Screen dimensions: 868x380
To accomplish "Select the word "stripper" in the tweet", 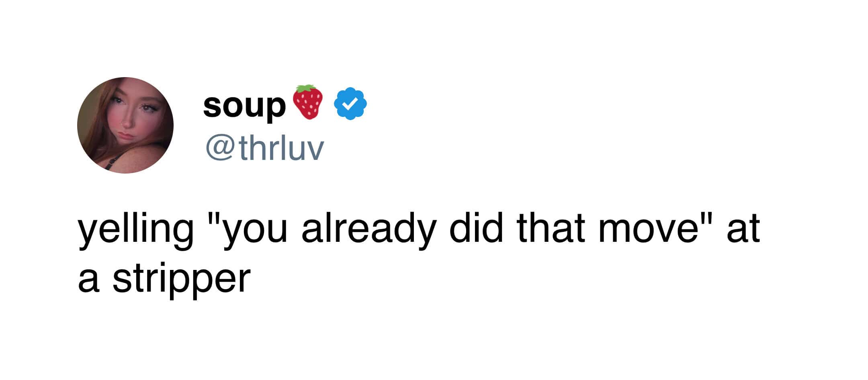I will tap(181, 280).
